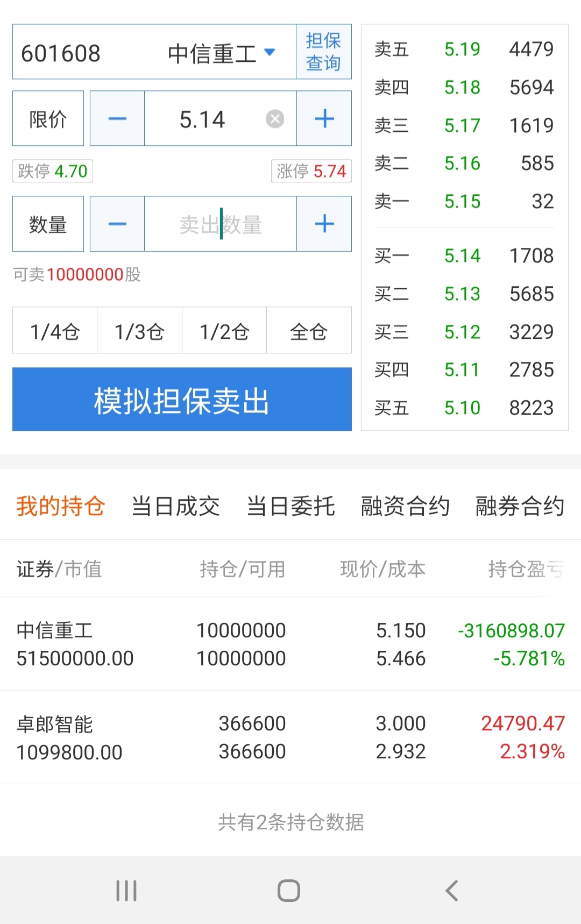The image size is (581, 924).
Task: Pick the 卖一 quote at 5.15
Action: (x=464, y=201)
